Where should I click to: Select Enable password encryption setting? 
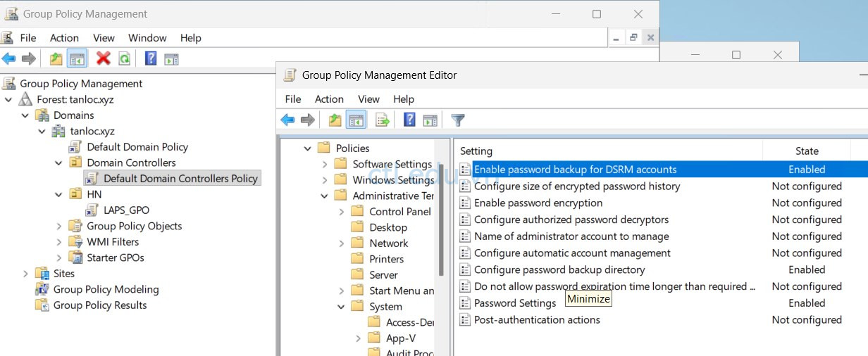click(x=662, y=203)
